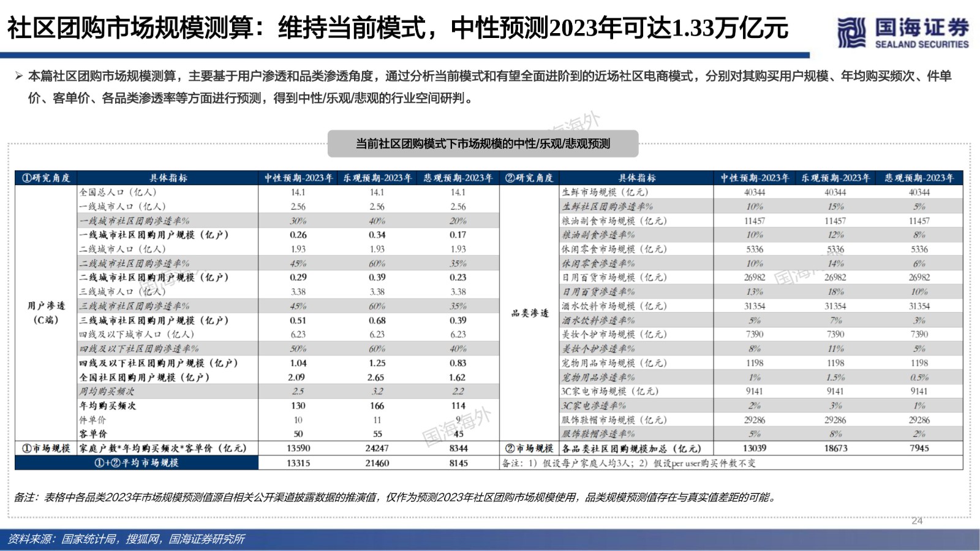Click the value 7945 in category total row
The image size is (980, 551).
click(919, 448)
